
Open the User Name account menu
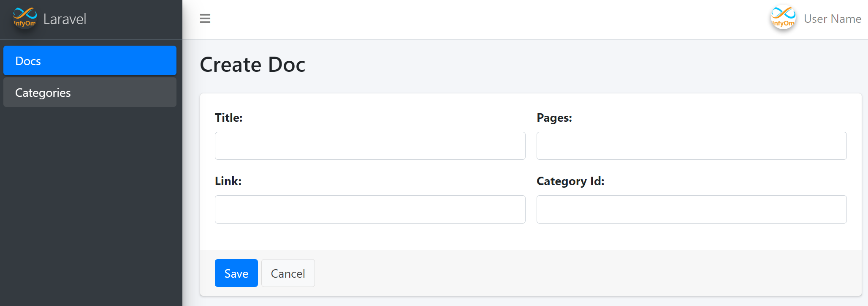coord(832,19)
